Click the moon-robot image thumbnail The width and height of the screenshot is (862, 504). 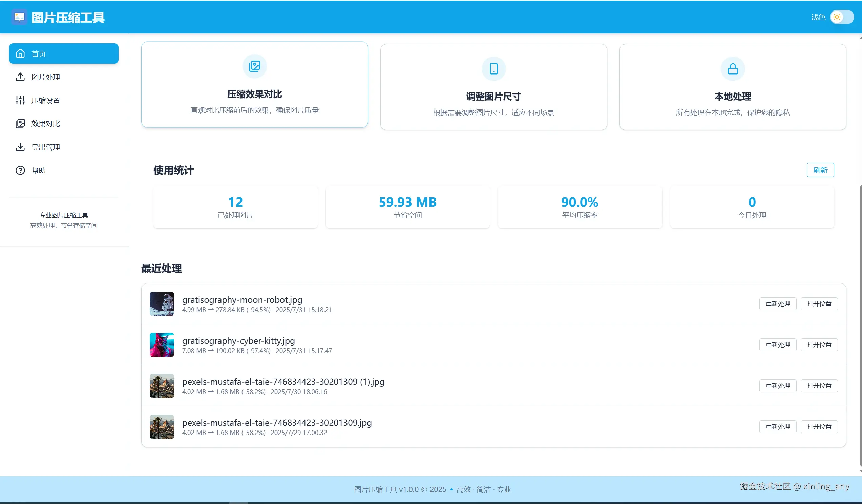pos(162,304)
